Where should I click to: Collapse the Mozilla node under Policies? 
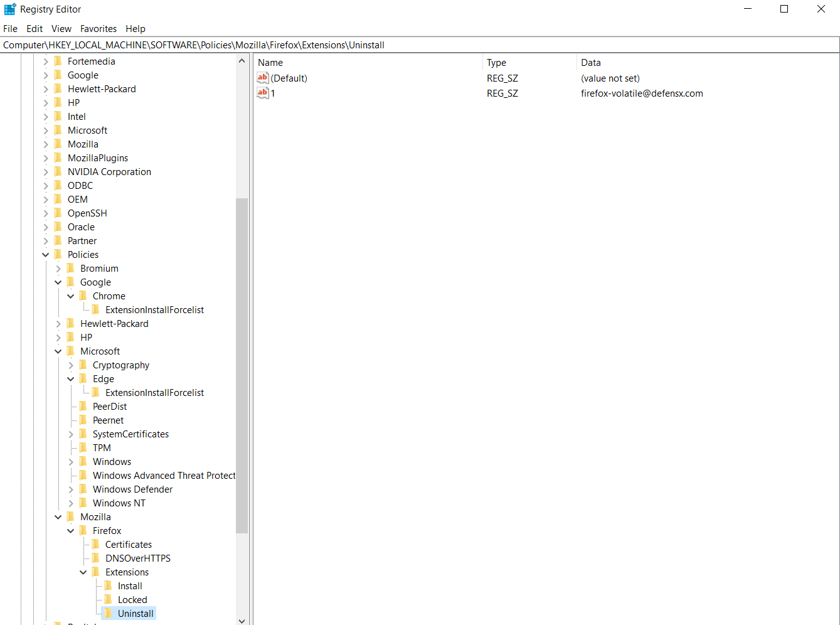[x=58, y=516]
